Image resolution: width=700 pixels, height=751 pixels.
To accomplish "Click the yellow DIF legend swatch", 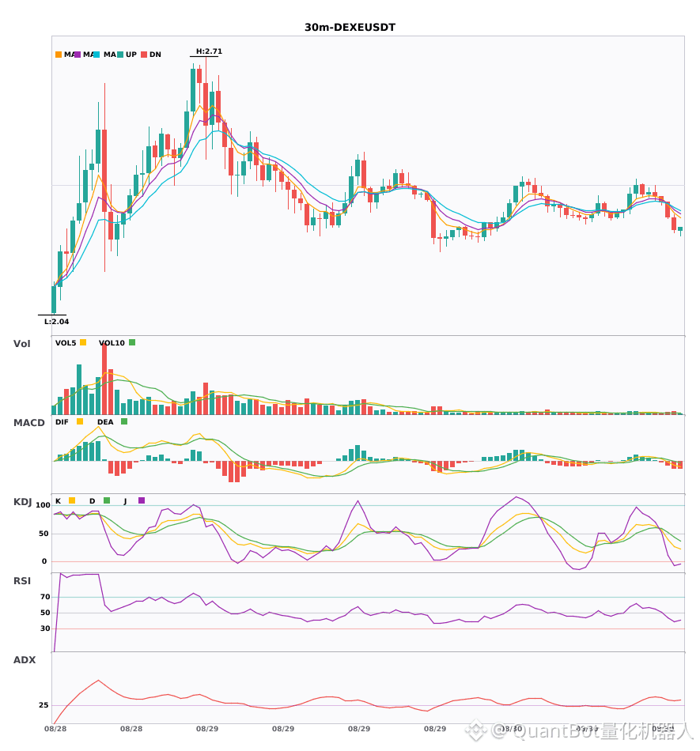I will 80,421.
